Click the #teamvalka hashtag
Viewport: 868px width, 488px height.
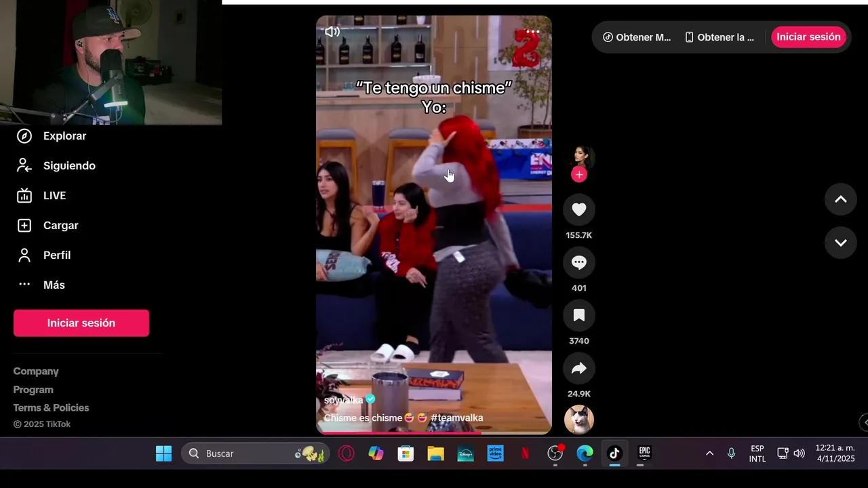(457, 418)
